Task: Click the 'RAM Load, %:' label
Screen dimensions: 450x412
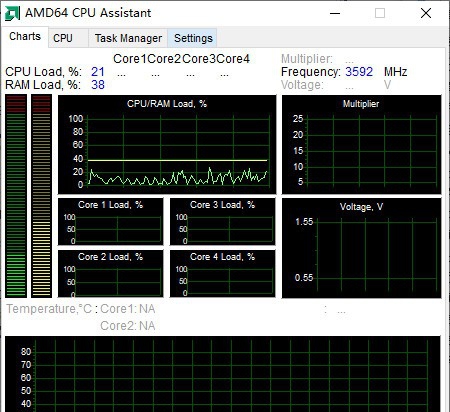Action: [43, 85]
